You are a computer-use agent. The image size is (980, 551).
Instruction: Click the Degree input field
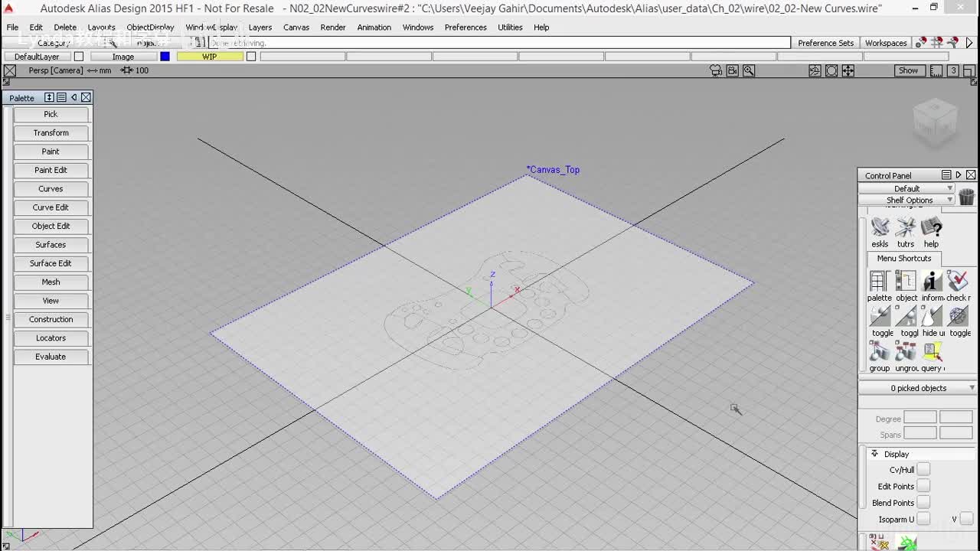(920, 418)
